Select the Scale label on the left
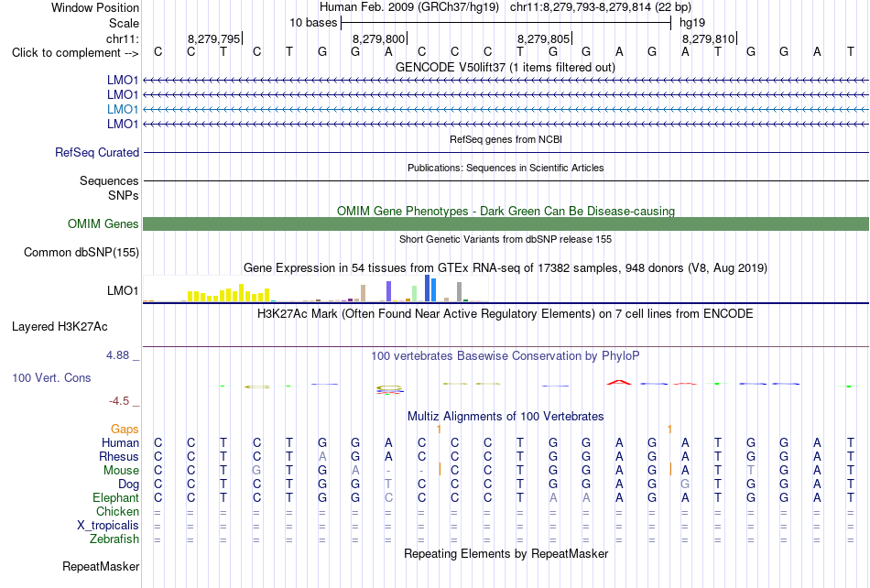The width and height of the screenshot is (870, 588). coord(124,23)
